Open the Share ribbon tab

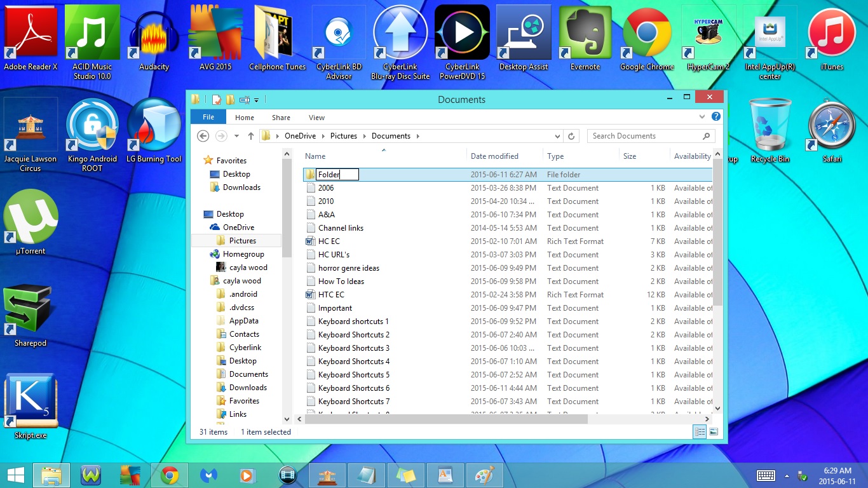281,118
